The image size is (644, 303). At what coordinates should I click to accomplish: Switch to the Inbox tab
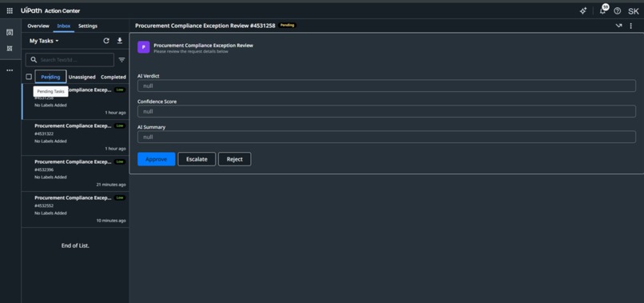pos(64,26)
